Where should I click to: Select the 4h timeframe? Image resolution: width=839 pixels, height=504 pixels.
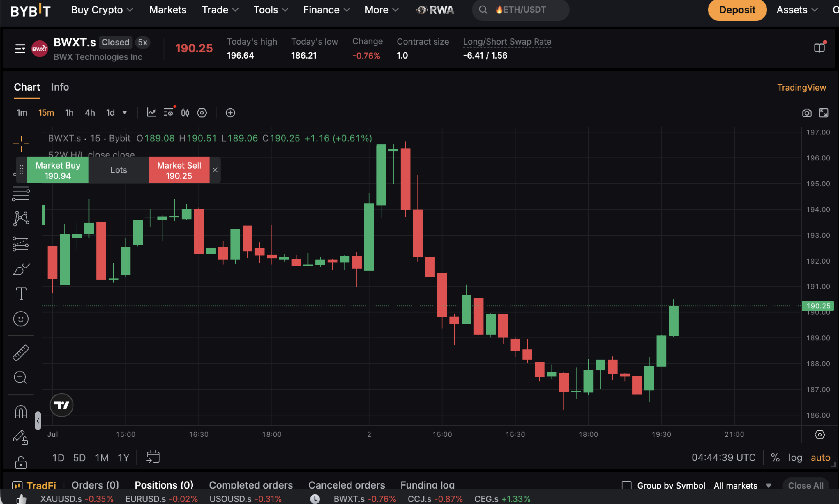90,113
